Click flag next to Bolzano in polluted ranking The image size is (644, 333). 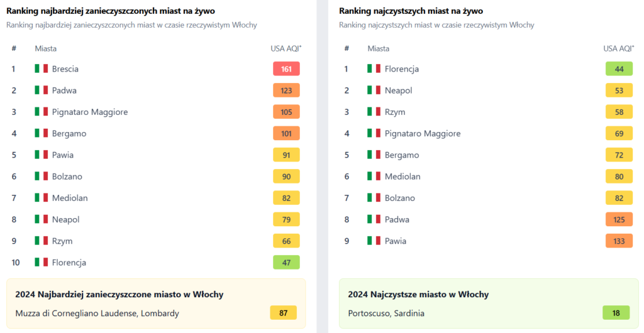tap(42, 177)
